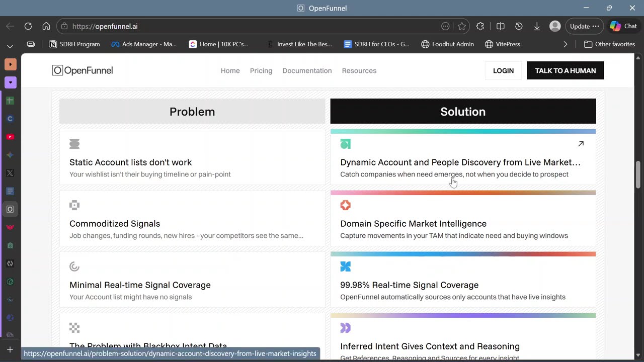Screen dimensions: 644x362
Task: Open Documentation nav menu item
Action: (307, 71)
